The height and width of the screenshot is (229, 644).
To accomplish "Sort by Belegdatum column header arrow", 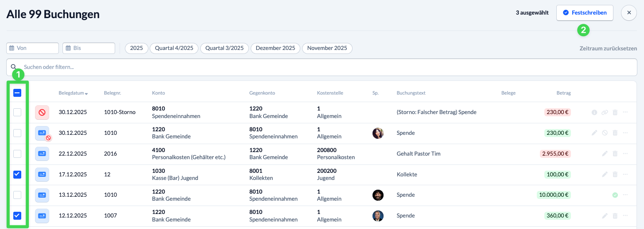I will tap(86, 94).
